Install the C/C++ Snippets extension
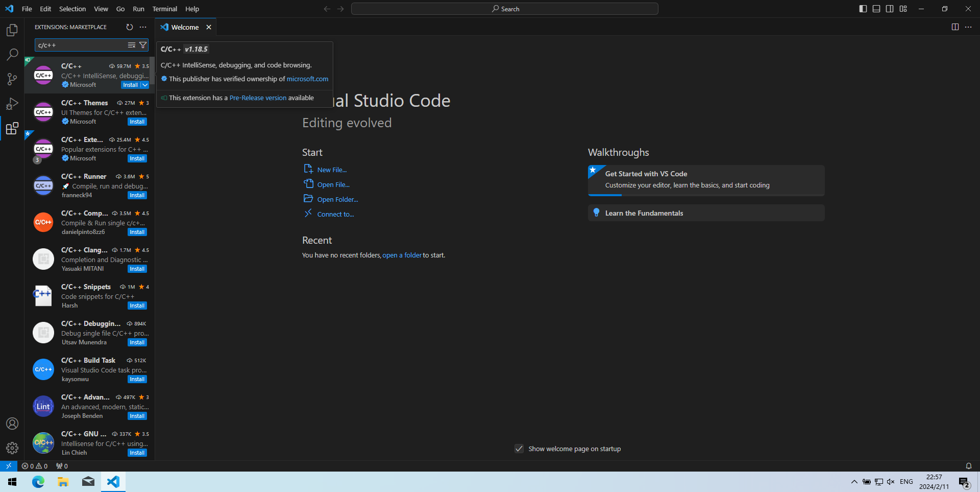Screen dimensions: 980x492 (x=137, y=306)
